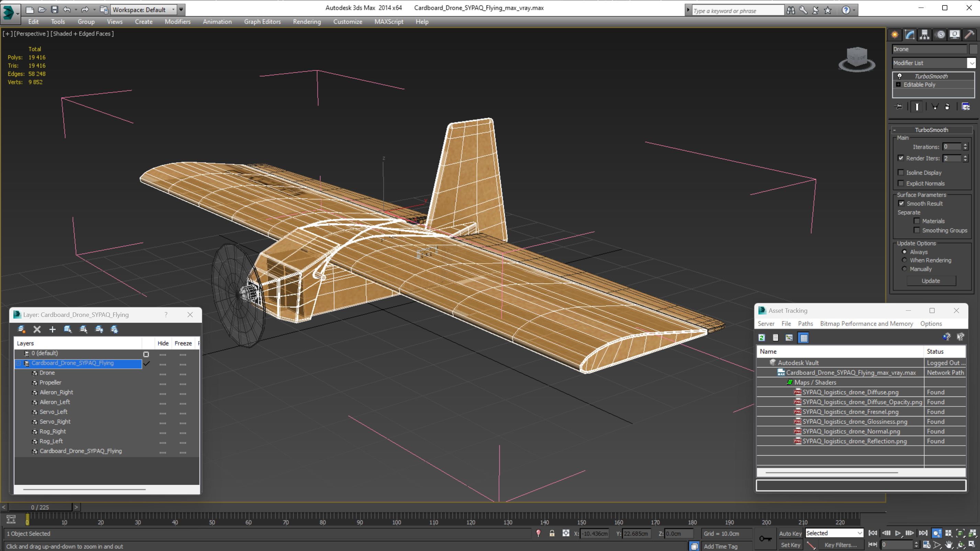The width and height of the screenshot is (980, 551).
Task: Open the Modify command panel tab
Action: (x=910, y=35)
